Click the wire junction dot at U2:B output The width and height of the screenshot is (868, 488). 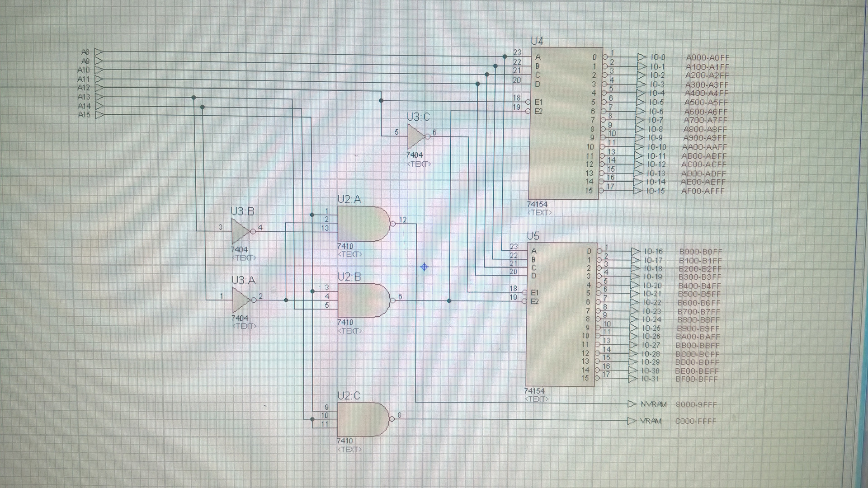coord(449,300)
